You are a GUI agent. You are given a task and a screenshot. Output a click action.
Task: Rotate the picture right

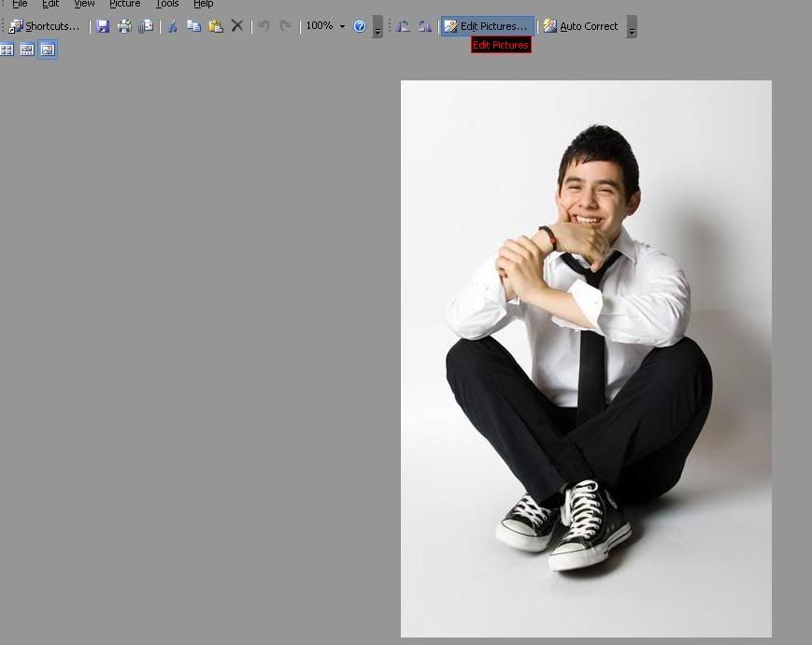click(425, 26)
